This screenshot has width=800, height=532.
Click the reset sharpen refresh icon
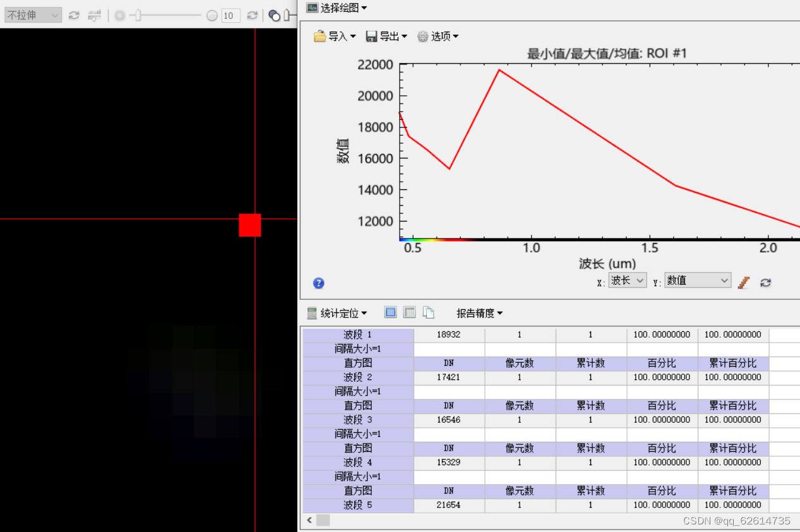[252, 15]
